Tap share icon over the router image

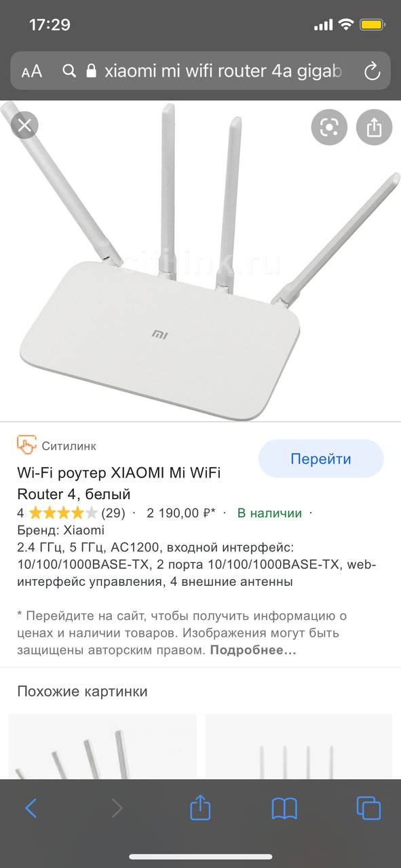point(375,127)
